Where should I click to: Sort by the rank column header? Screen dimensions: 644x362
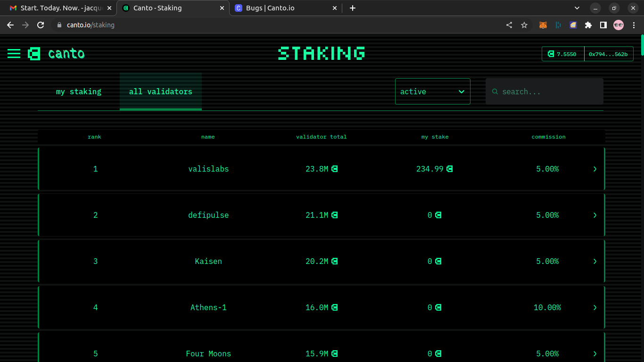94,137
